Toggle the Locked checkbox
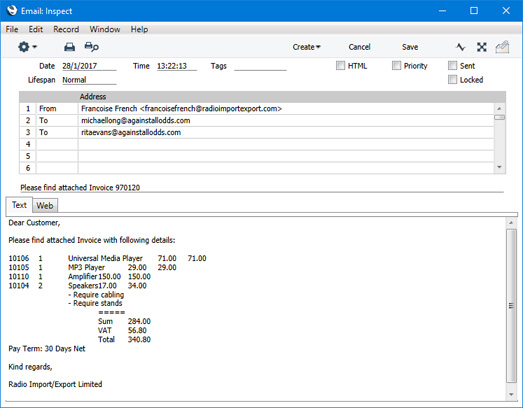 point(452,79)
